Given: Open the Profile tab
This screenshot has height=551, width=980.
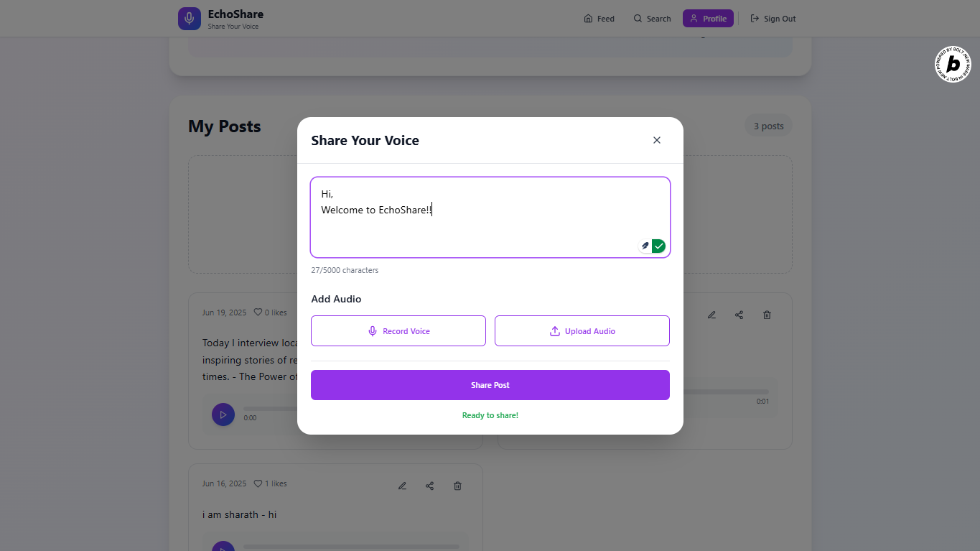Looking at the screenshot, I should [708, 19].
